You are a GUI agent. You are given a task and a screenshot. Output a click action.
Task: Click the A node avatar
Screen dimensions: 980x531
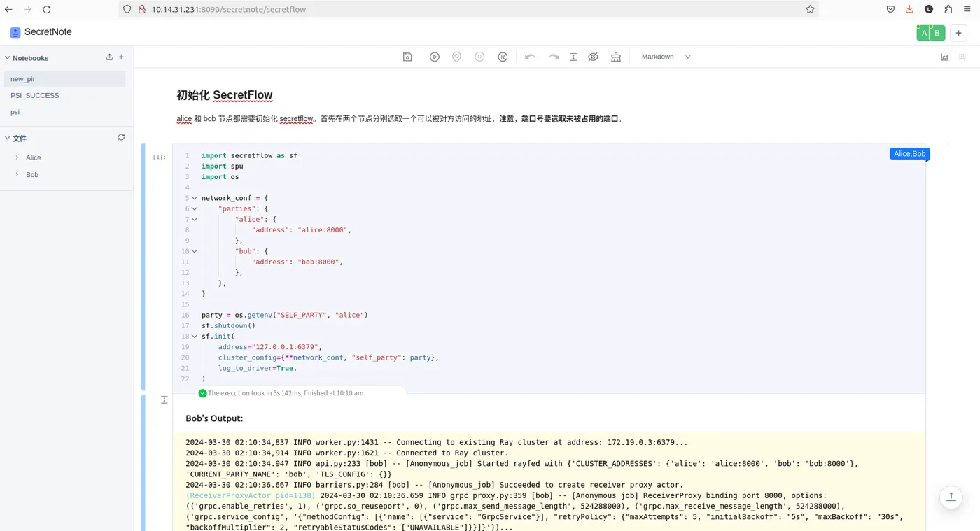[x=925, y=33]
